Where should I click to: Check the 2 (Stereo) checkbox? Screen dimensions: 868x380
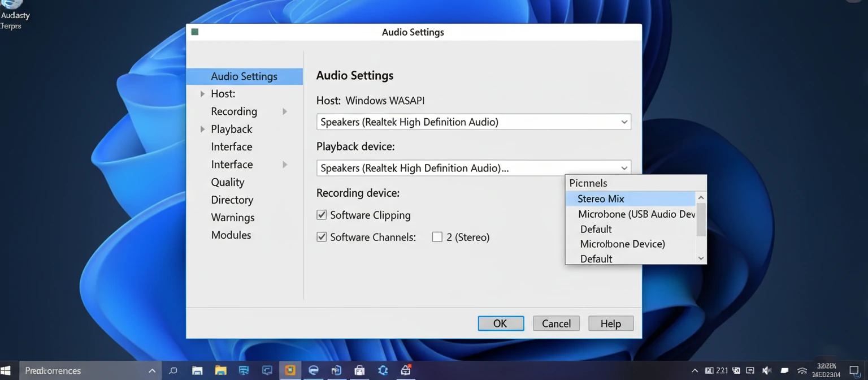(x=437, y=237)
